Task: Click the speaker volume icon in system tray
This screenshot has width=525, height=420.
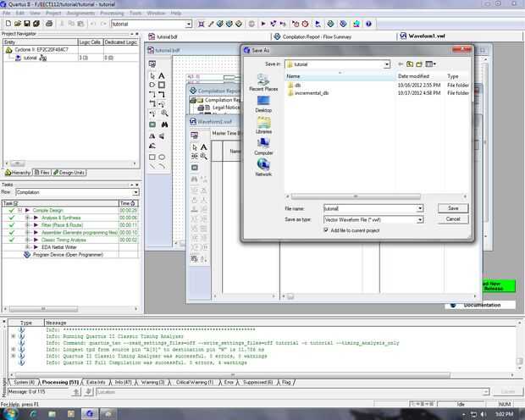Action: (x=484, y=414)
